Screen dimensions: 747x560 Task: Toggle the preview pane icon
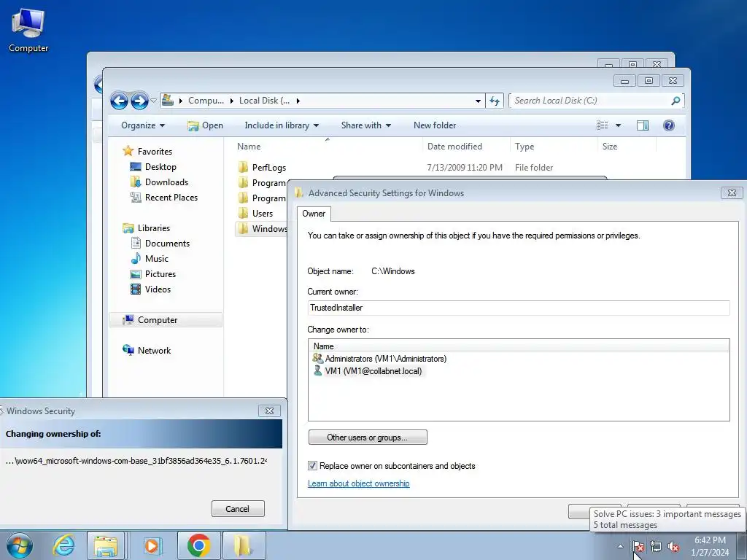643,125
